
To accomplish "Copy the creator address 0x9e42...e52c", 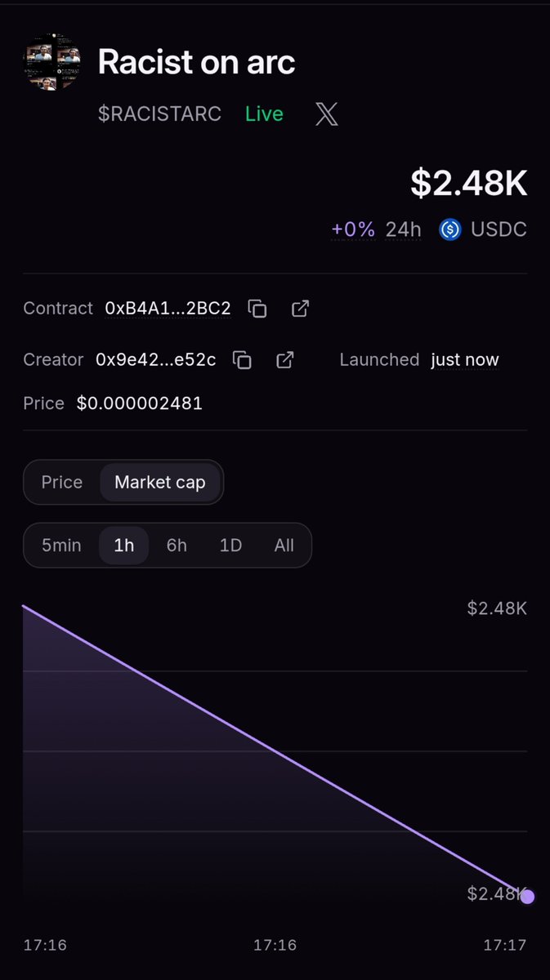I will [243, 360].
